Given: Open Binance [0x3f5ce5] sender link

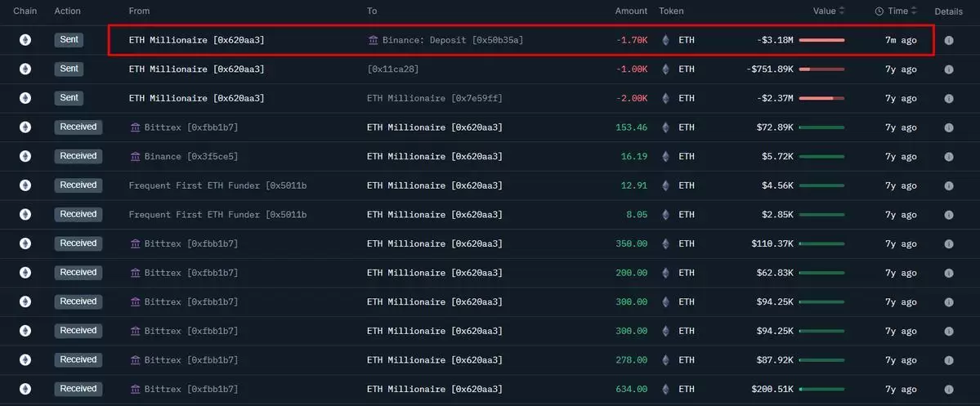Looking at the screenshot, I should (191, 157).
